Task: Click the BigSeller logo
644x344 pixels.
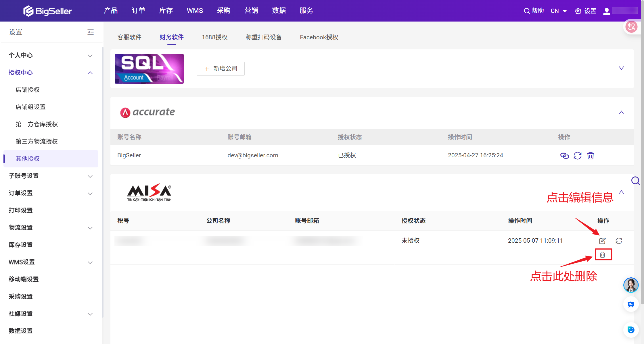Action: tap(47, 11)
